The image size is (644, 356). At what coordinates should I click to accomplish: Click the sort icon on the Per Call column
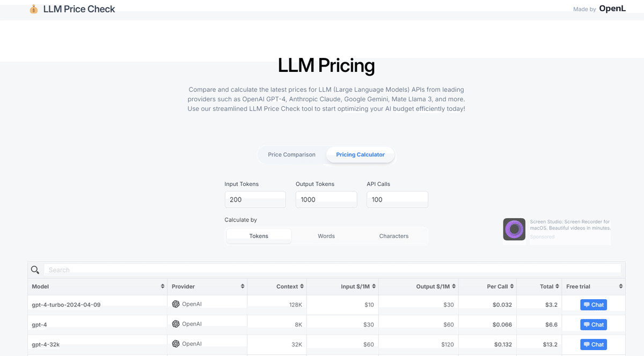[x=511, y=286]
